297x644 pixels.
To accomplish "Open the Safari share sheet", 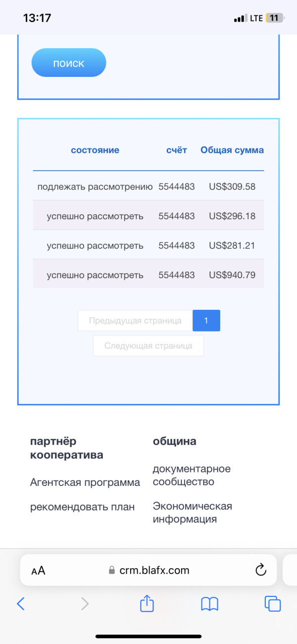I will pyautogui.click(x=147, y=603).
